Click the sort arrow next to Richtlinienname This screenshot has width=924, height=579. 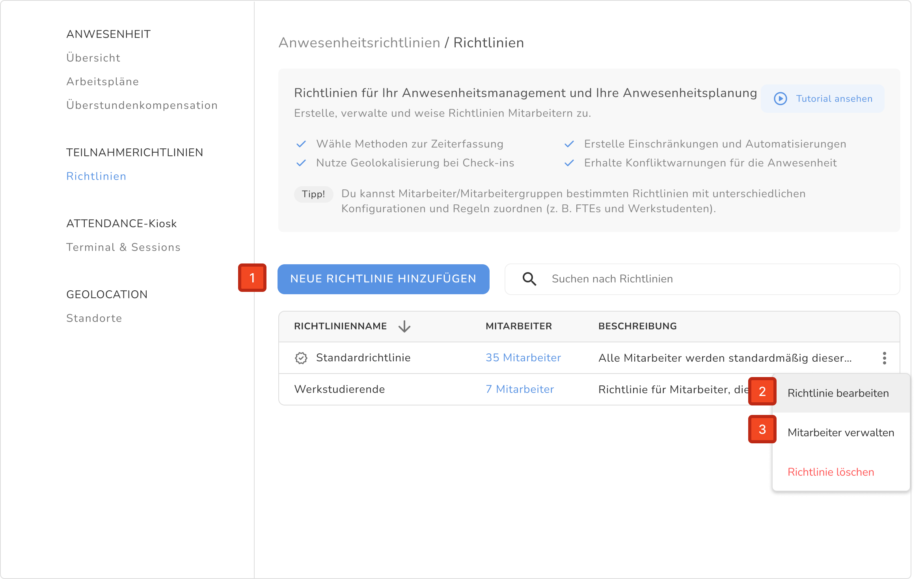coord(404,326)
